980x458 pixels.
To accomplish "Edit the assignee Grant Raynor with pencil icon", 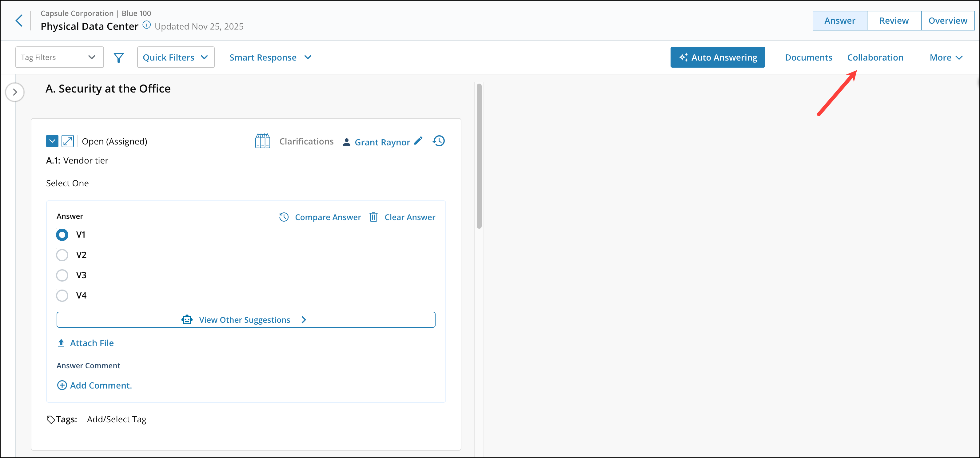I will point(418,141).
